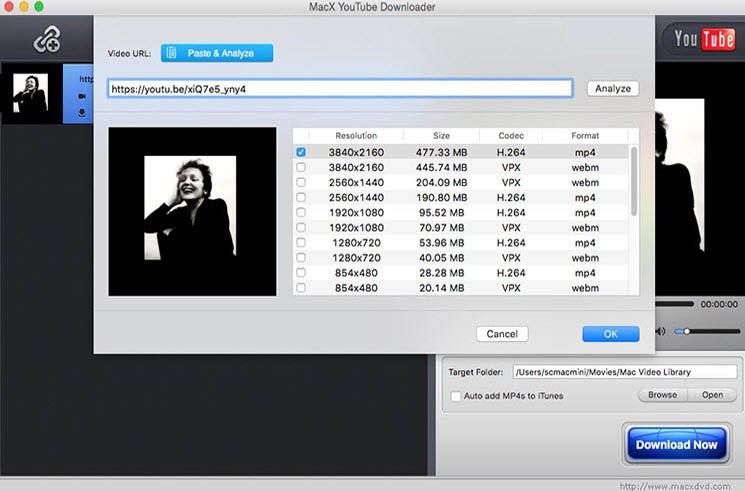Click the Paste & Analyze button
The width and height of the screenshot is (745, 491).
point(217,53)
